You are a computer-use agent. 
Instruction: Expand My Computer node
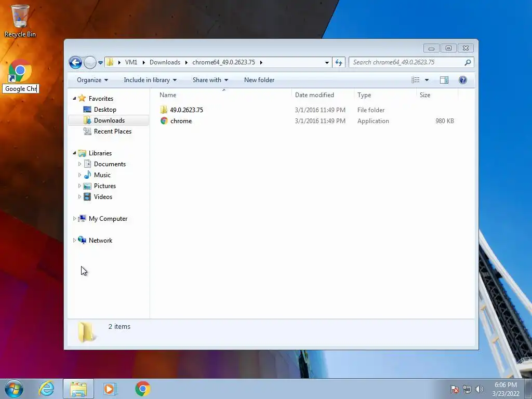[x=74, y=219]
